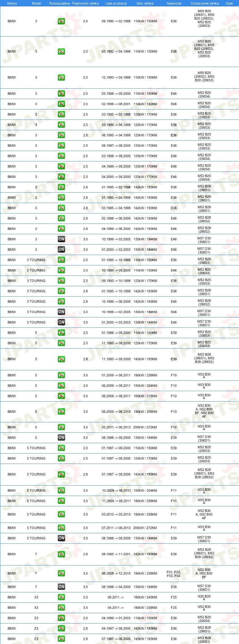The height and width of the screenshot is (644, 239).
Task: Click the ON diesel icon in row 08.1998 -> 04.2000
Action: pos(61,587)
